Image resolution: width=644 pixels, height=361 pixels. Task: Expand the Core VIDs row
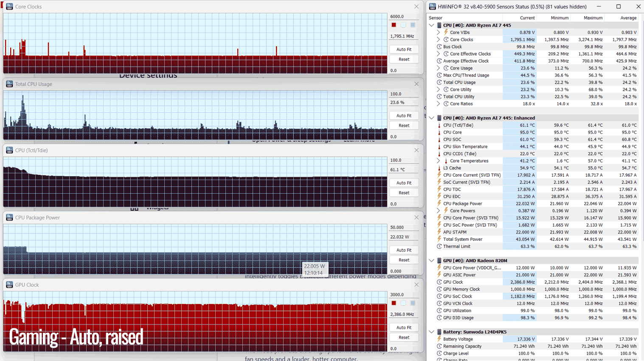click(439, 32)
